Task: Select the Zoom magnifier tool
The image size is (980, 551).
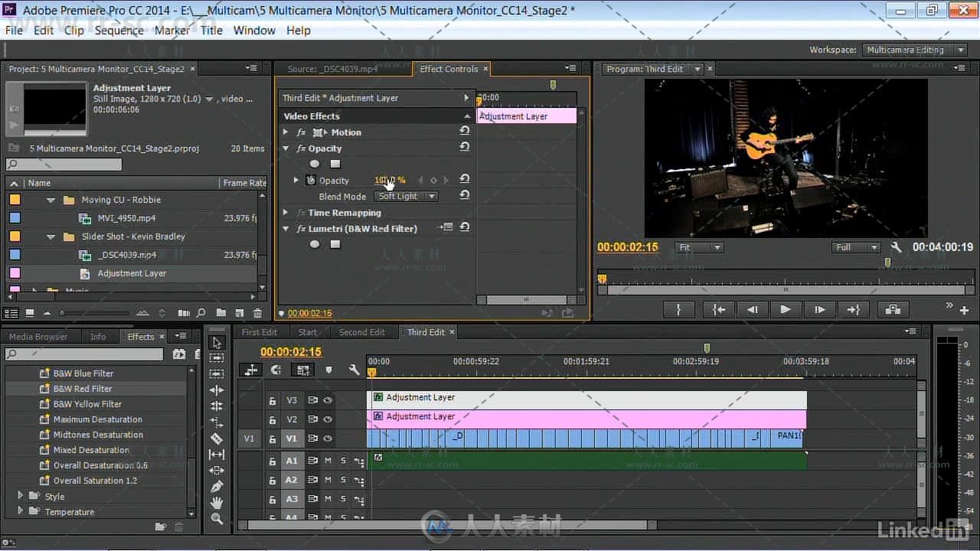Action: tap(217, 519)
